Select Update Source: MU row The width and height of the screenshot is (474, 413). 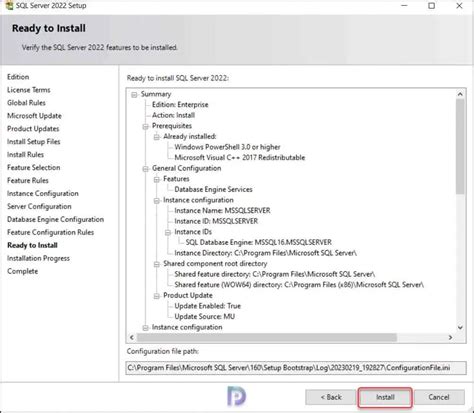(x=204, y=317)
